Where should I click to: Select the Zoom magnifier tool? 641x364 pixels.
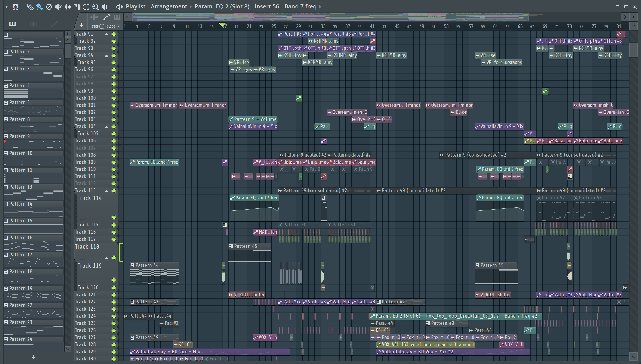[95, 7]
